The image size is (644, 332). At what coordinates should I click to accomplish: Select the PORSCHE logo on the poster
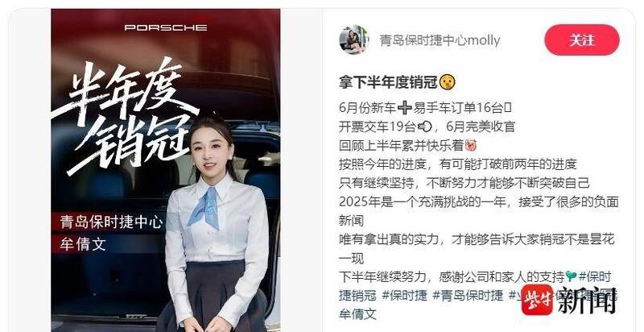[x=166, y=27]
